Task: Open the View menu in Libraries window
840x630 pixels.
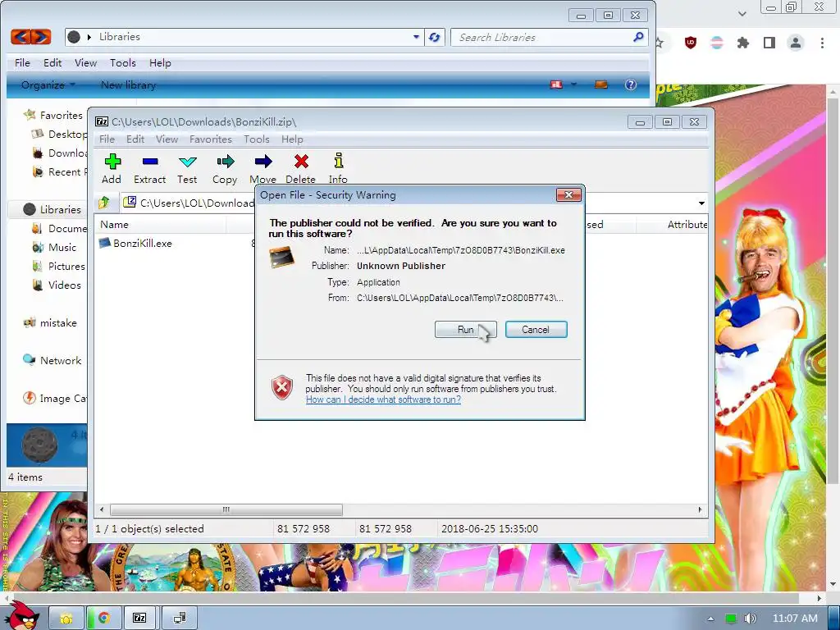Action: tap(85, 62)
